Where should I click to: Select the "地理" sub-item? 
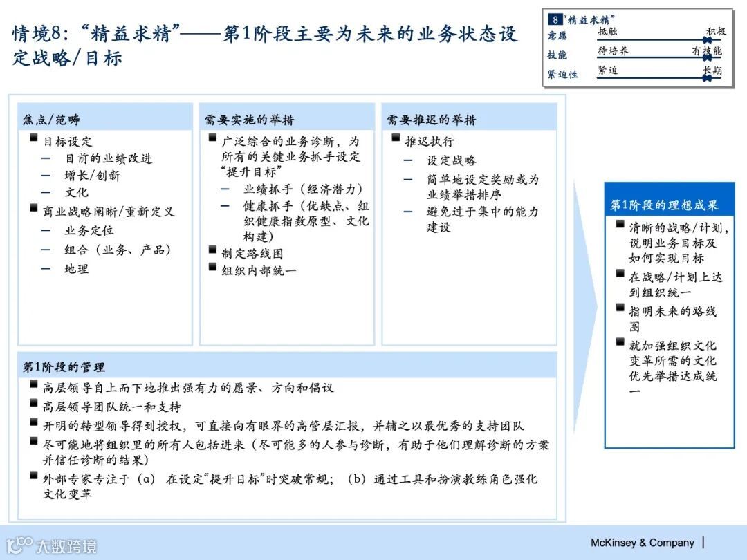tap(76, 268)
